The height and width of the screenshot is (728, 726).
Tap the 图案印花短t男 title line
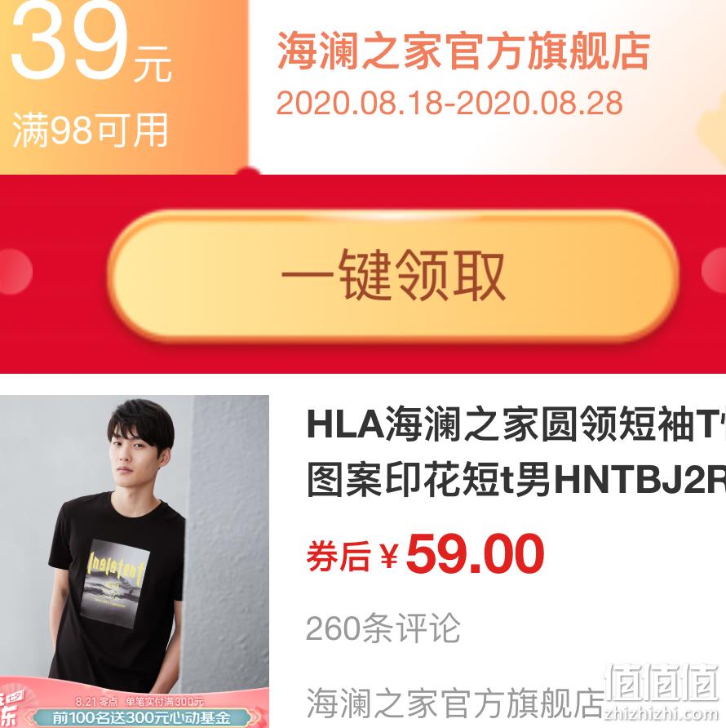(427, 480)
